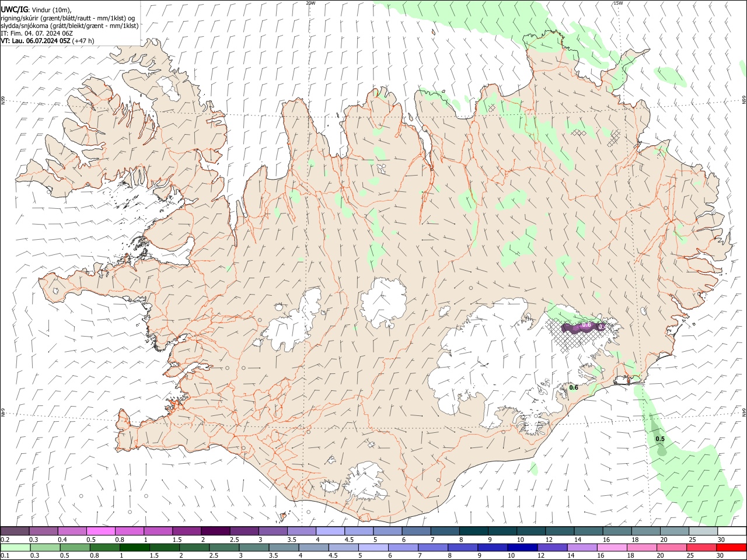The width and height of the screenshot is (747, 560).
Task: Click the deep navy swatch between 10 and 12 on the rain scale
Action: [521, 547]
